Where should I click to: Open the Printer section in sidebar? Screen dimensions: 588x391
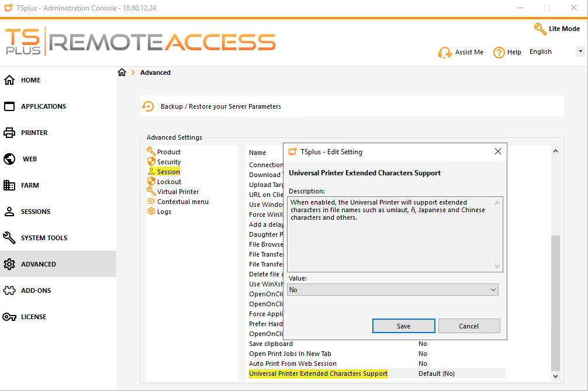click(34, 133)
